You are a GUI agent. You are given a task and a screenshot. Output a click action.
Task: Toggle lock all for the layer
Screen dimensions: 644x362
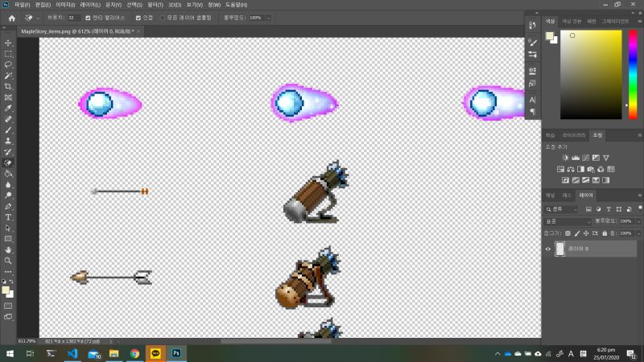coord(605,233)
